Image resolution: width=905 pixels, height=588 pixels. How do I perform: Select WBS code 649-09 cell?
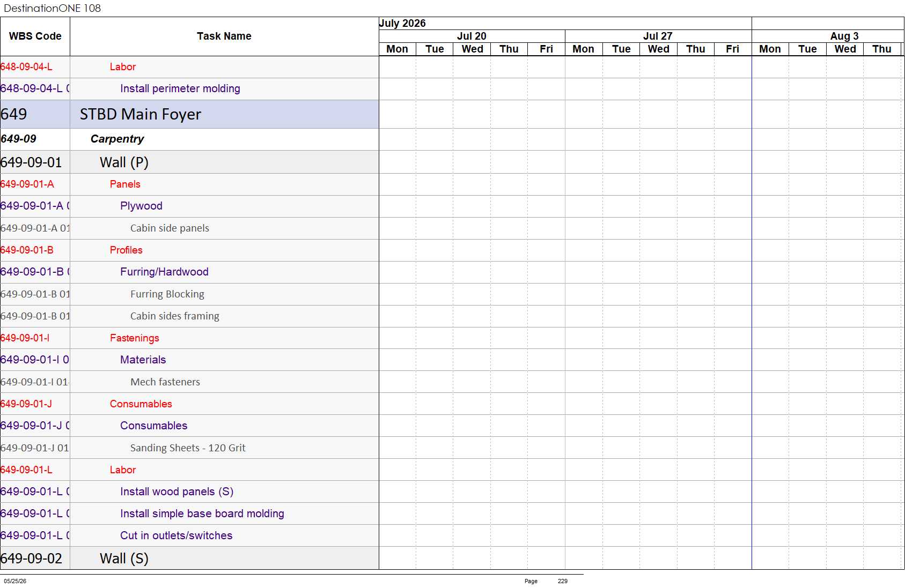[x=35, y=139]
